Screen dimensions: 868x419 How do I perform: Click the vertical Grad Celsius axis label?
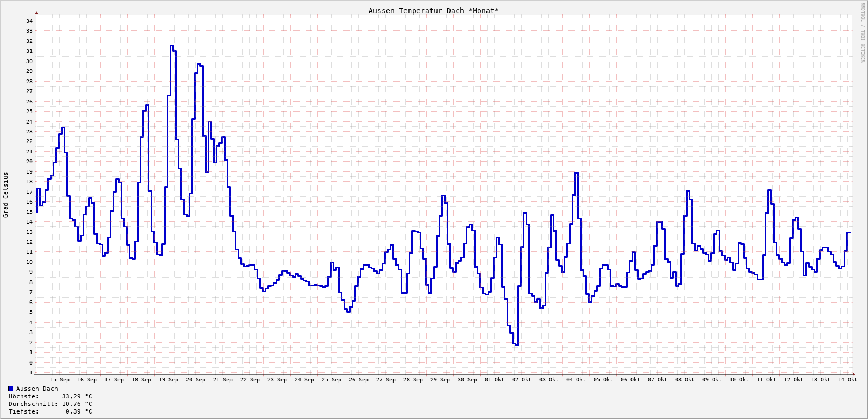coord(6,195)
